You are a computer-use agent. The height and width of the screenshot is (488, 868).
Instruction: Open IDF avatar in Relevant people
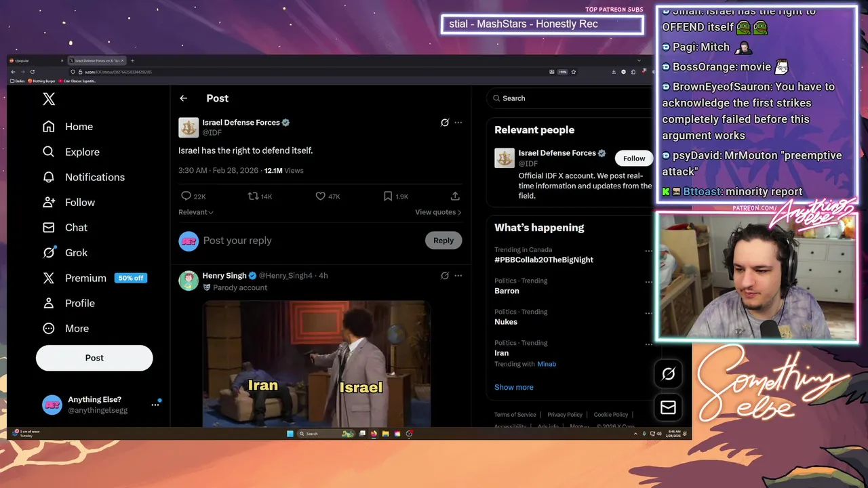pyautogui.click(x=505, y=158)
